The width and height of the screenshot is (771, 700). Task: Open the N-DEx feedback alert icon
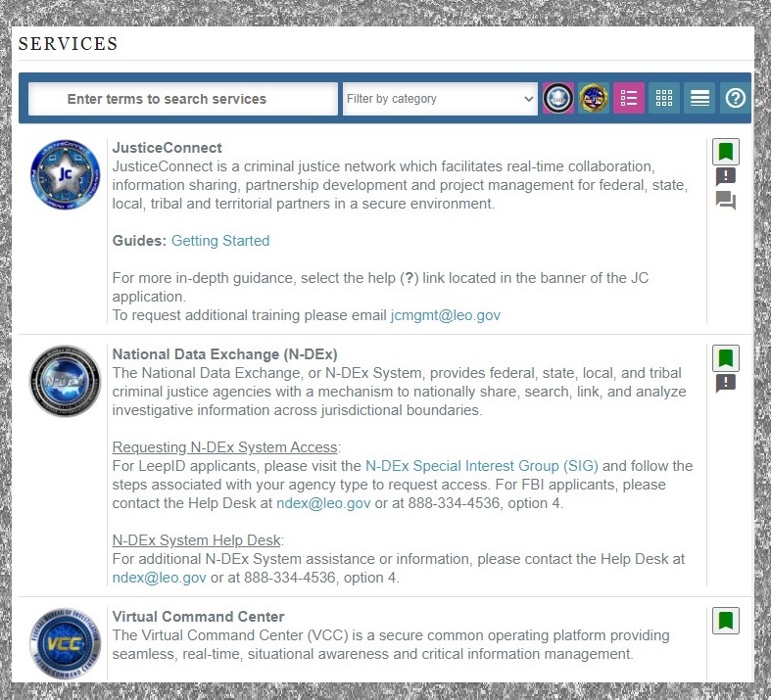[725, 384]
